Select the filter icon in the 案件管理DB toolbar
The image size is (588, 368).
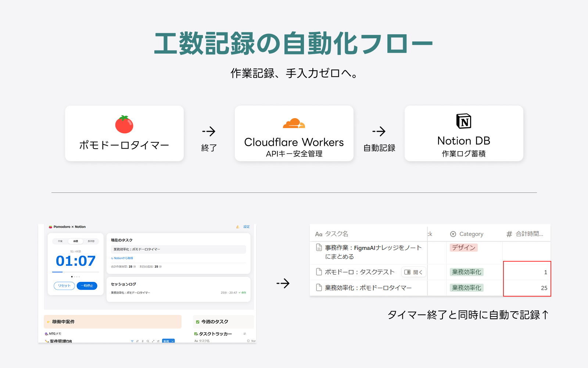coord(132,341)
